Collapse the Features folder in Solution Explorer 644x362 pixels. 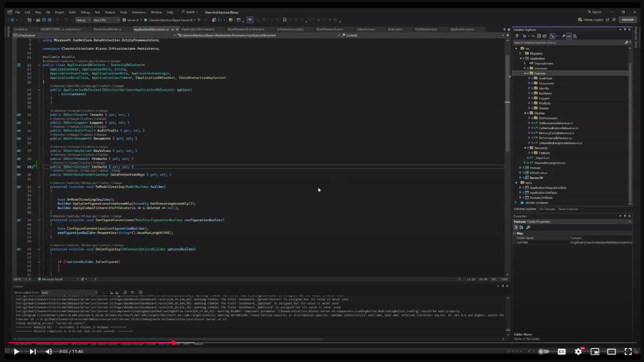(x=525, y=73)
